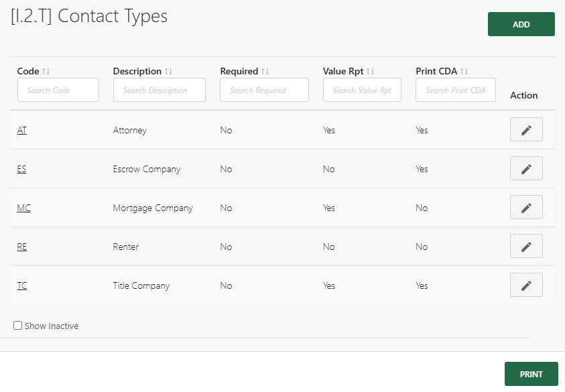Open the AT contact type link
565x392 pixels.
[x=21, y=130]
